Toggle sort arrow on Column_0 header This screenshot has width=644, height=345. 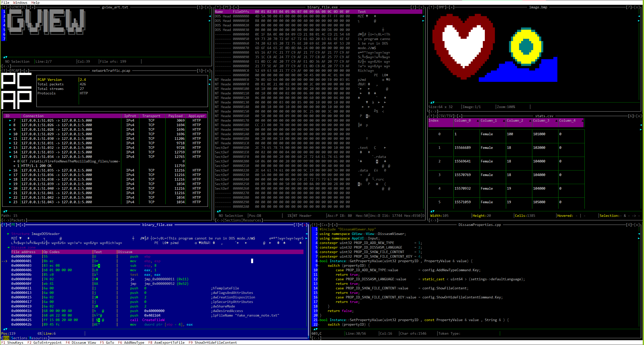[x=478, y=121]
